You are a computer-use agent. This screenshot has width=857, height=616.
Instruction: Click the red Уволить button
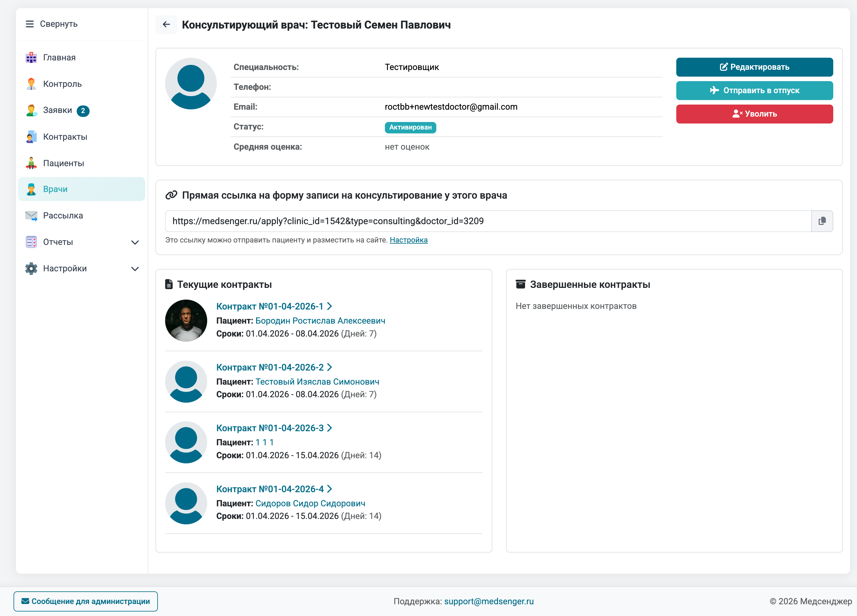tap(754, 114)
